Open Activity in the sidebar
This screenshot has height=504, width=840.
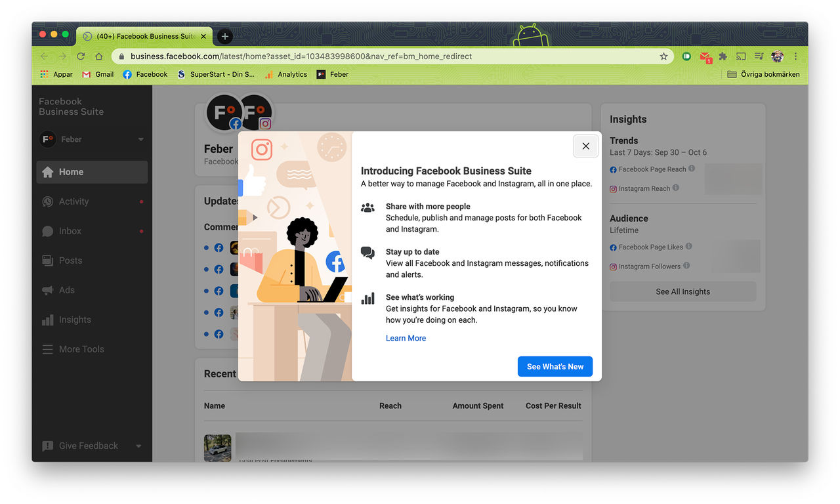[x=92, y=201]
